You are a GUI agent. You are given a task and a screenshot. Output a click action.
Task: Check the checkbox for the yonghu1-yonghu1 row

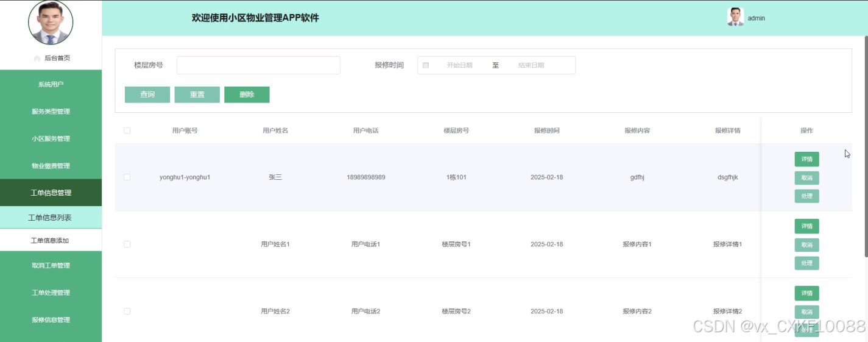click(x=127, y=177)
